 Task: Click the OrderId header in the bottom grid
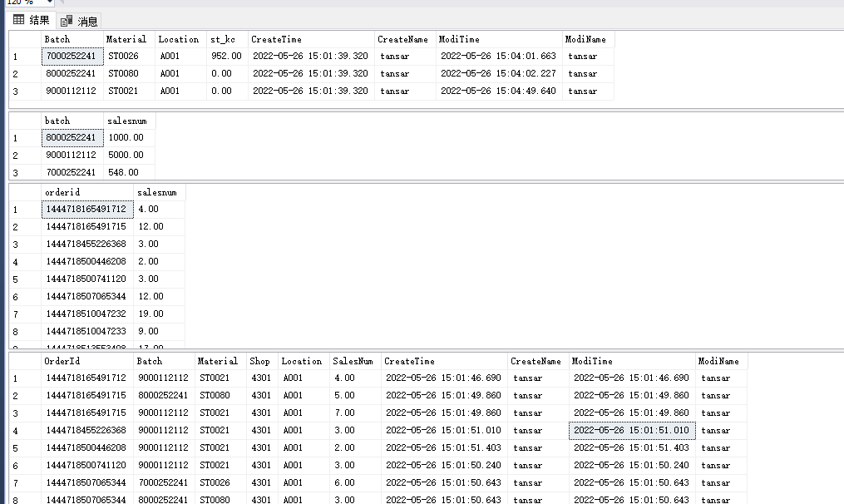point(87,361)
